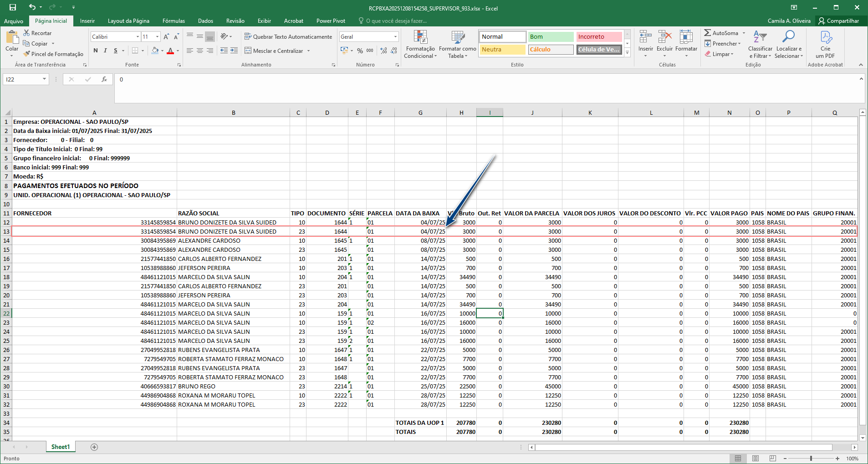Screen dimensions: 868x464
Task: Toggle Bold formatting (N)
Action: coord(96,51)
